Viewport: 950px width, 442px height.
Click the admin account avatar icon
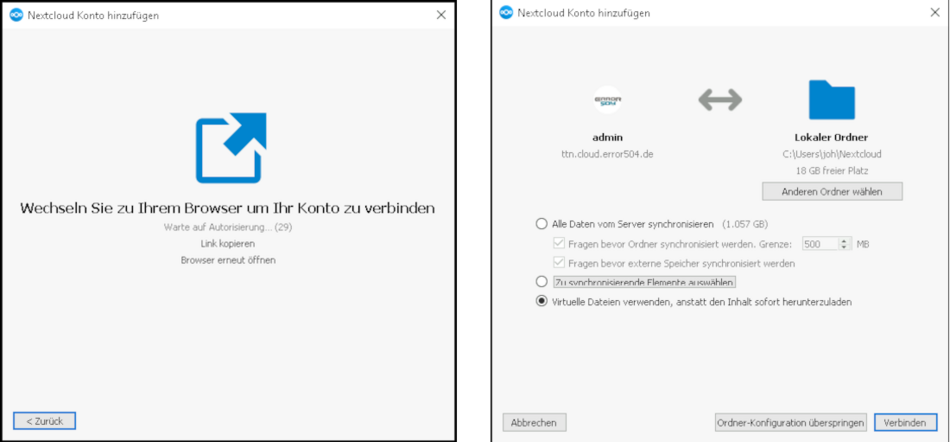tap(607, 99)
